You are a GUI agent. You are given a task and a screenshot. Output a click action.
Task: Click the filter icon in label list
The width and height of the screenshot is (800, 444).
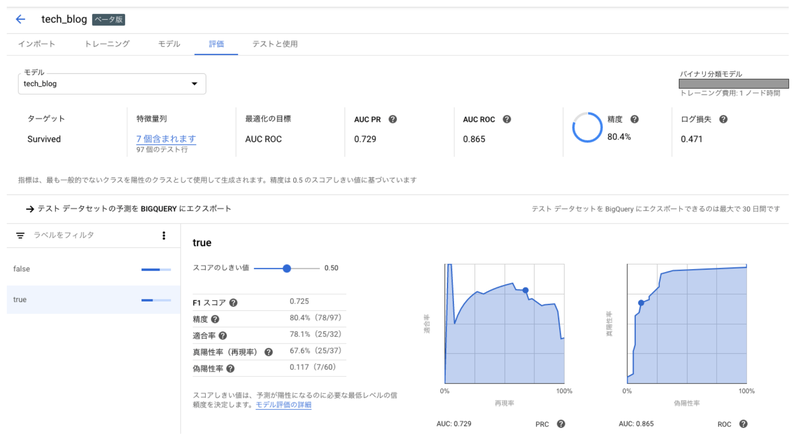pyautogui.click(x=20, y=236)
